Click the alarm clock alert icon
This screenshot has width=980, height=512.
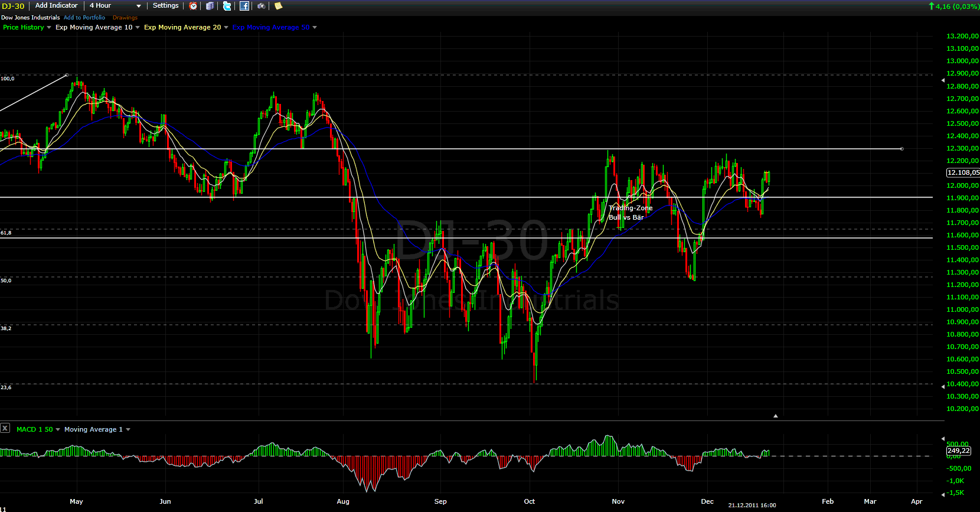coord(193,6)
